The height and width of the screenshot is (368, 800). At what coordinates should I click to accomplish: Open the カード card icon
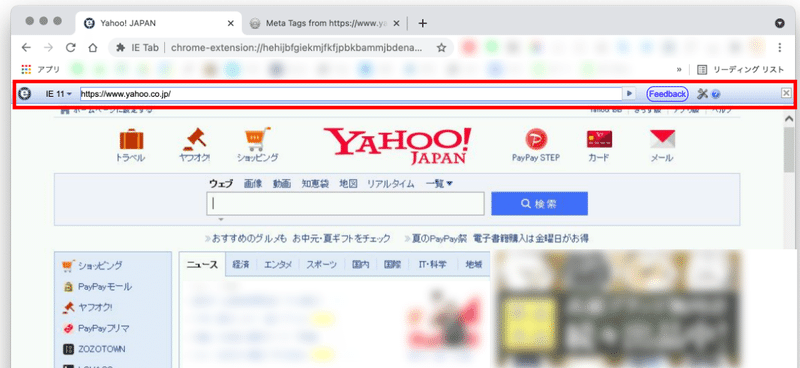[x=599, y=146]
